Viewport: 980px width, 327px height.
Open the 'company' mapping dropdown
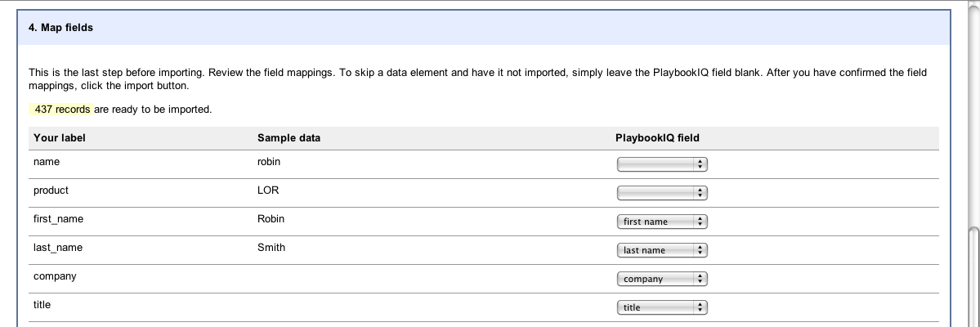tap(661, 279)
